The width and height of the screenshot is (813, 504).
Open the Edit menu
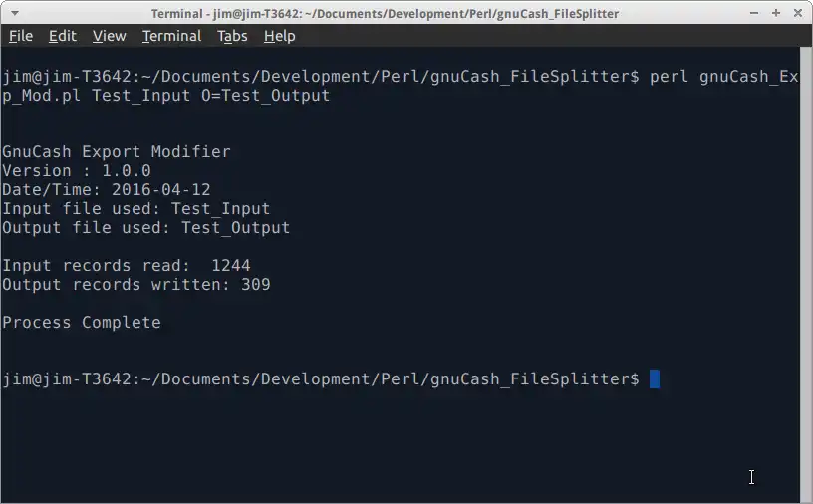63,36
